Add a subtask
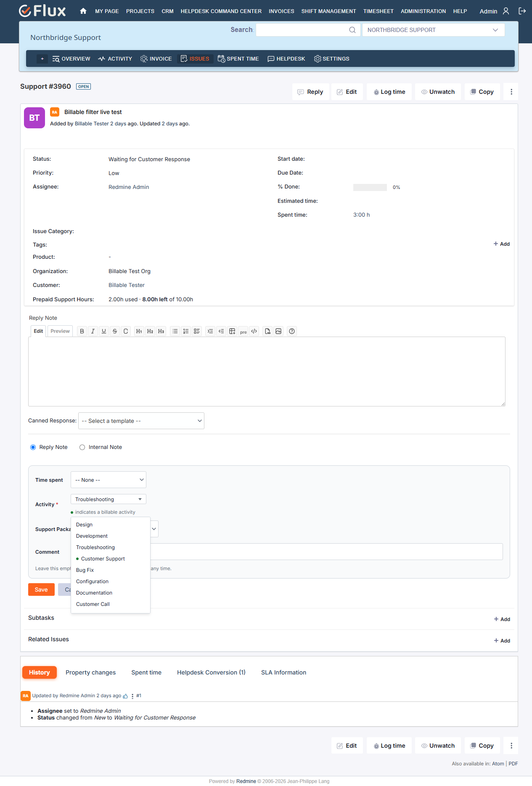 click(502, 619)
